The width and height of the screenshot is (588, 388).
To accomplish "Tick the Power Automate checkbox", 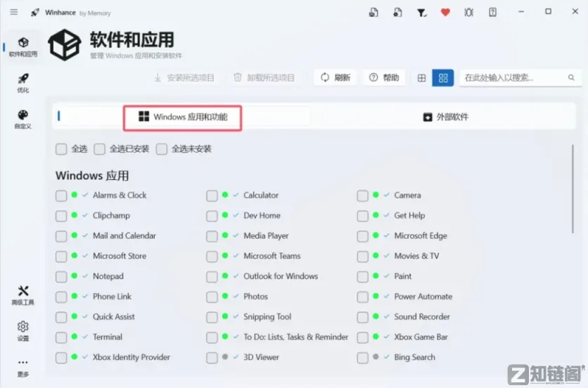I will 363,297.
